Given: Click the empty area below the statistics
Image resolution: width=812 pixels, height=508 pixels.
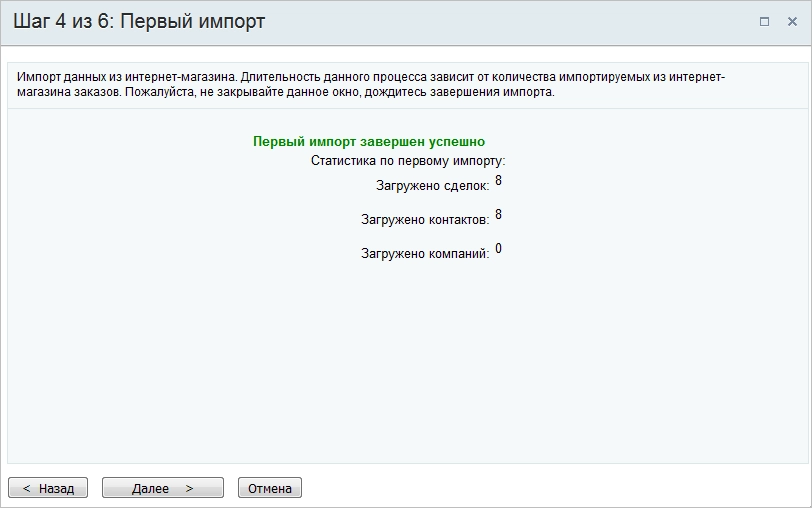Looking at the screenshot, I should coord(406,370).
